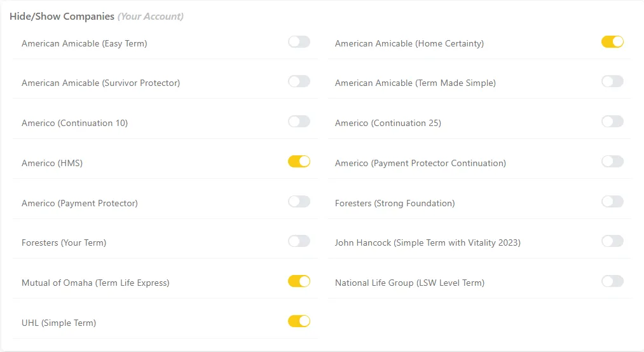
Task: Enable American Amicable (Term Made Simple)
Action: 612,81
